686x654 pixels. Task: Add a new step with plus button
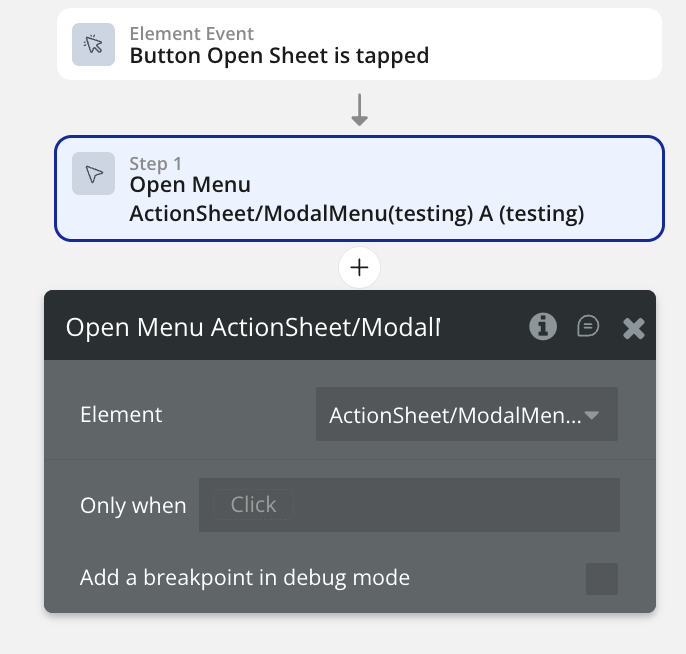click(x=359, y=267)
